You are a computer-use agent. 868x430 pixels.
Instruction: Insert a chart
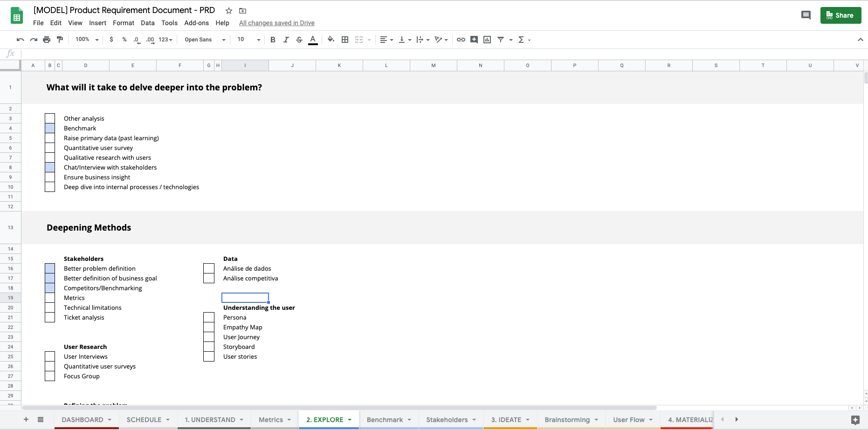pyautogui.click(x=487, y=40)
